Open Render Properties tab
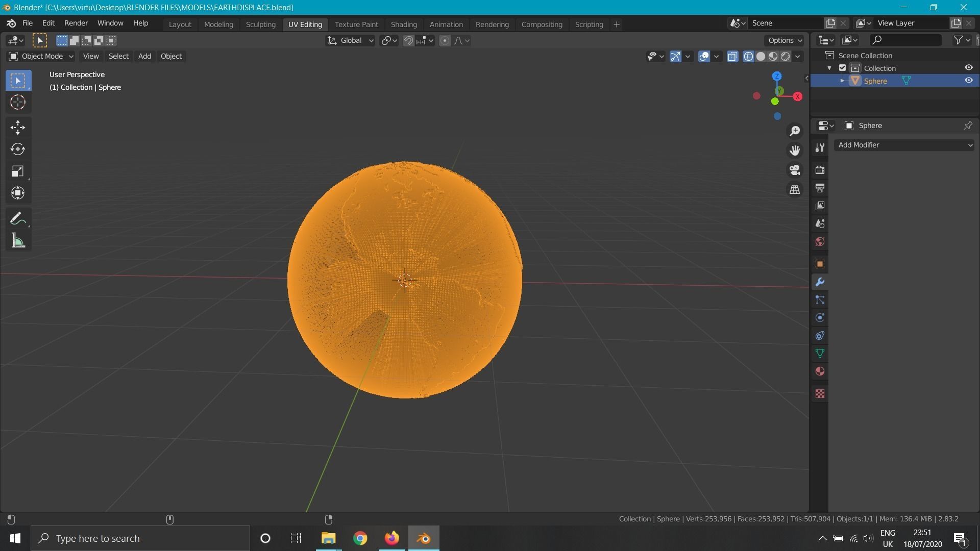 click(820, 170)
